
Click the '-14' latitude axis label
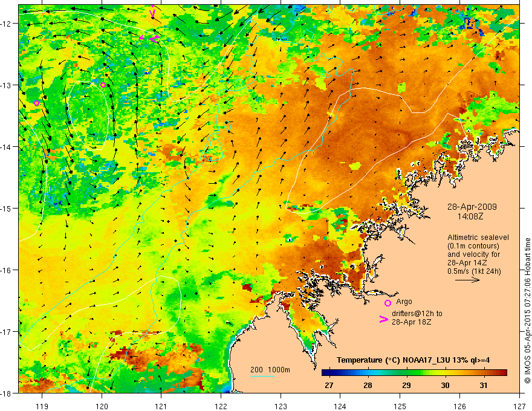[x=7, y=147]
